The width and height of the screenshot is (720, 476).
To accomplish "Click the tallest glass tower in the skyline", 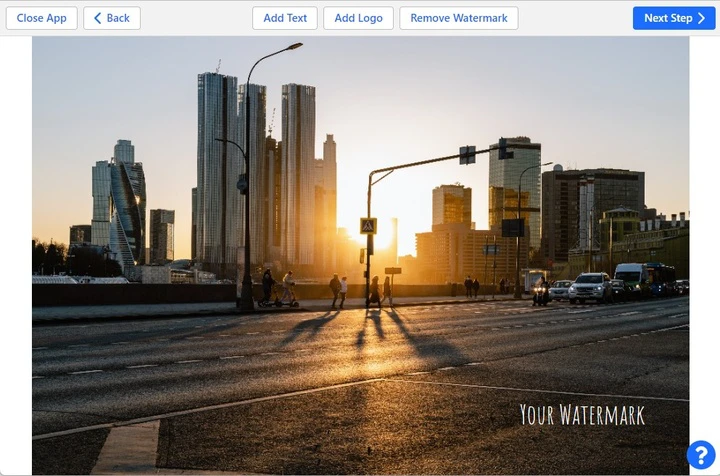I will [x=218, y=170].
